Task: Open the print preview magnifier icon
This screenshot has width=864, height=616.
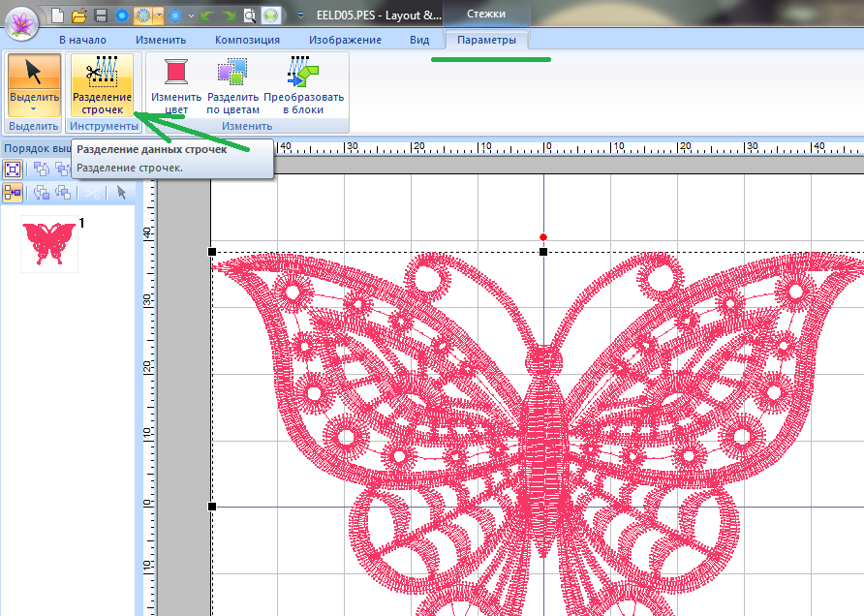Action: [x=250, y=15]
